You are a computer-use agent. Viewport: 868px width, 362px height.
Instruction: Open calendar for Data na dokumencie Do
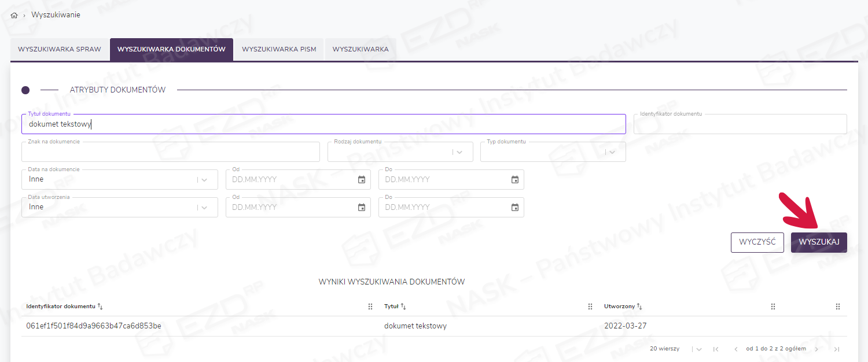pyautogui.click(x=515, y=180)
